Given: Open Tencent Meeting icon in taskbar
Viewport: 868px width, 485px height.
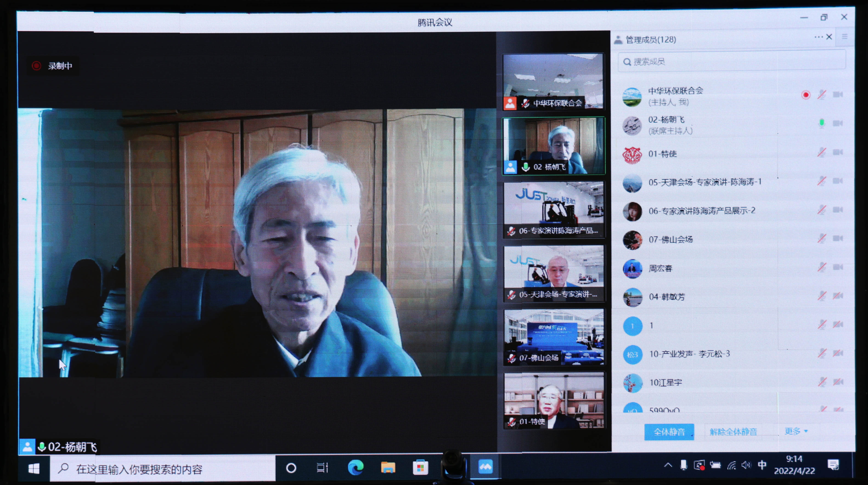Looking at the screenshot, I should tap(485, 467).
